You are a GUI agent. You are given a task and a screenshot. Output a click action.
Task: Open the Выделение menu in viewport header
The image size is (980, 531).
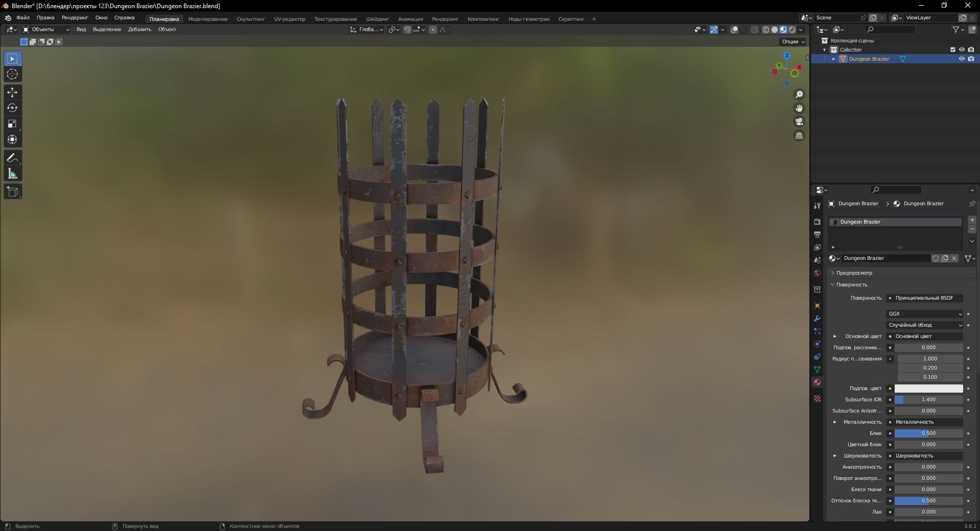tap(107, 30)
